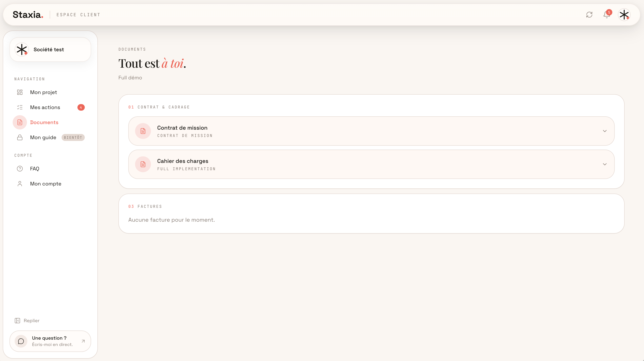Click the Contrat de mission document icon
Screen dimensions: 644x361
click(143, 131)
